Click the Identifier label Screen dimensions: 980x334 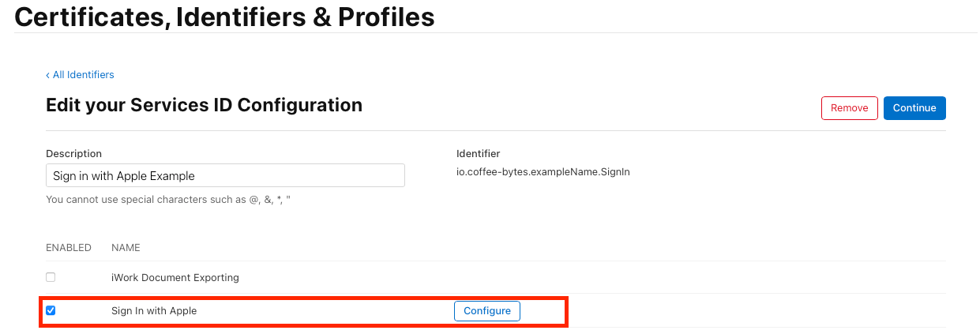point(478,154)
